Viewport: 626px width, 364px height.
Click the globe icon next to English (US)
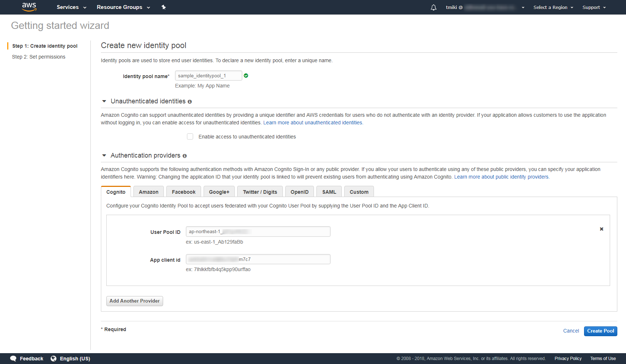54,358
